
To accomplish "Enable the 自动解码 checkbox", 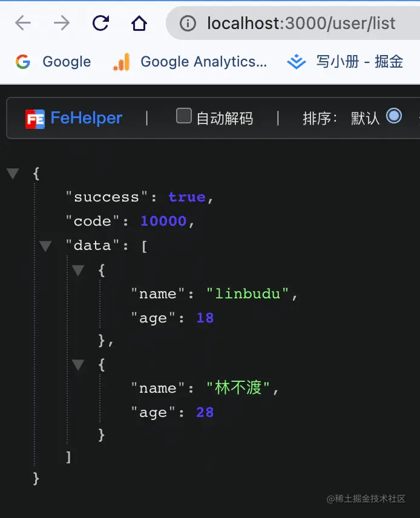I will [184, 116].
